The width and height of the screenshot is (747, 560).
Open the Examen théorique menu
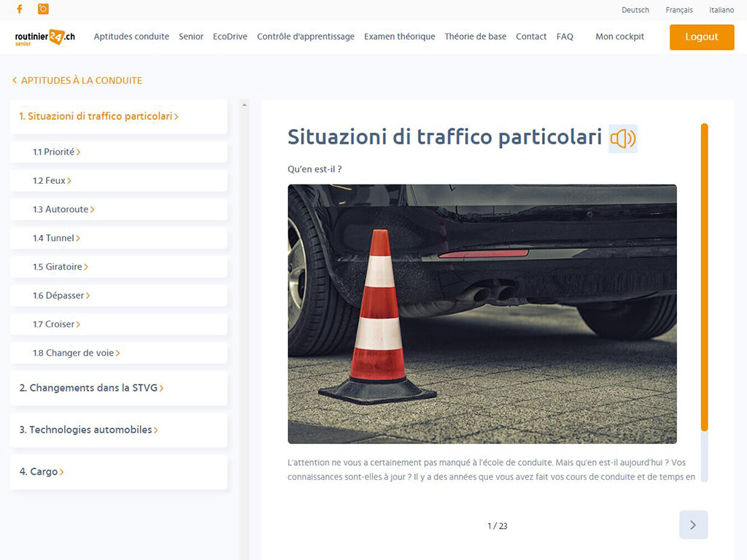(399, 36)
